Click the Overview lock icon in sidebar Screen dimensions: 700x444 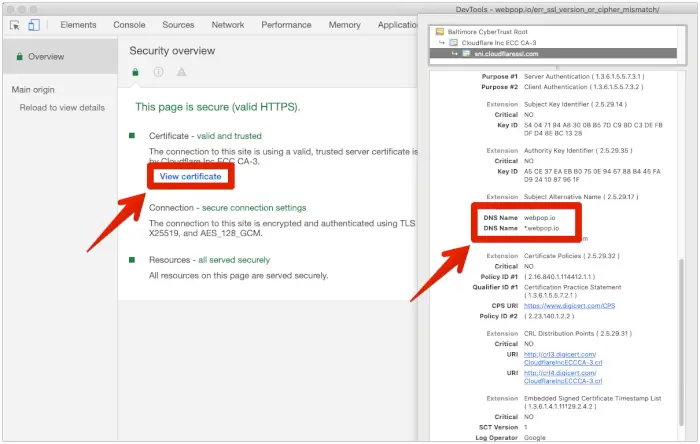coord(19,57)
